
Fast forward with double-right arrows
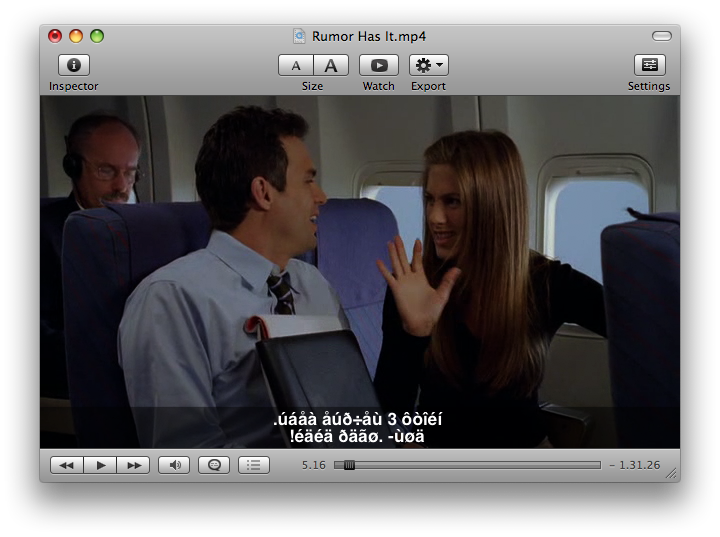point(133,465)
